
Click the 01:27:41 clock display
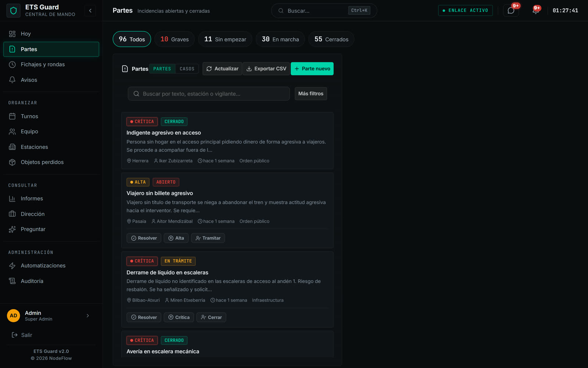(565, 11)
